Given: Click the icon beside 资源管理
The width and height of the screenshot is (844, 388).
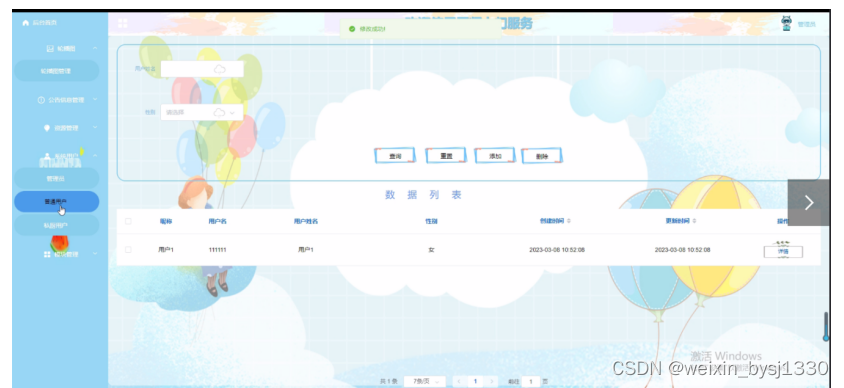Looking at the screenshot, I should click(x=46, y=128).
